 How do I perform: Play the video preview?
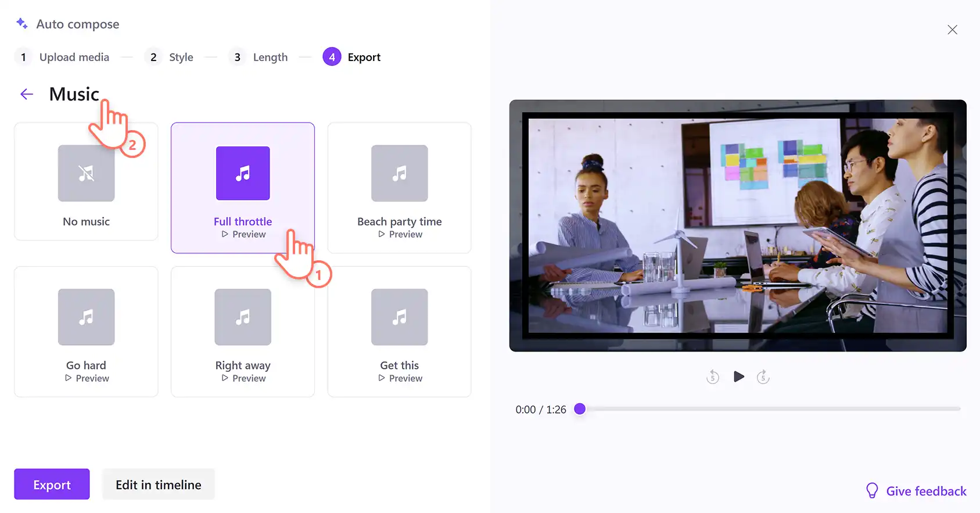(738, 376)
